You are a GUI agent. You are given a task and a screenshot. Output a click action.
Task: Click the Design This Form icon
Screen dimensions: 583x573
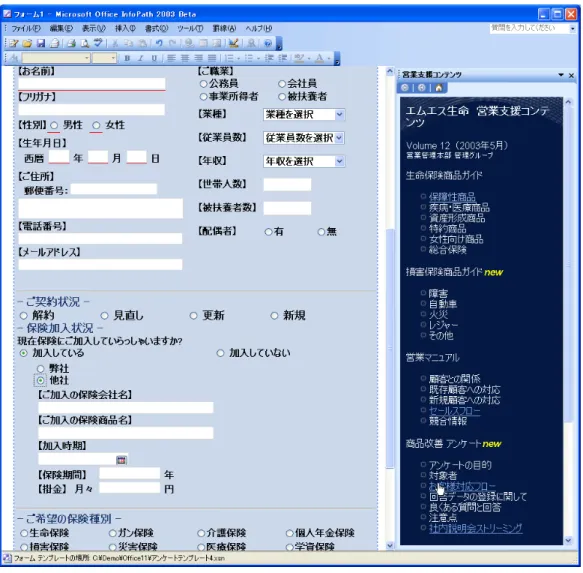(233, 44)
